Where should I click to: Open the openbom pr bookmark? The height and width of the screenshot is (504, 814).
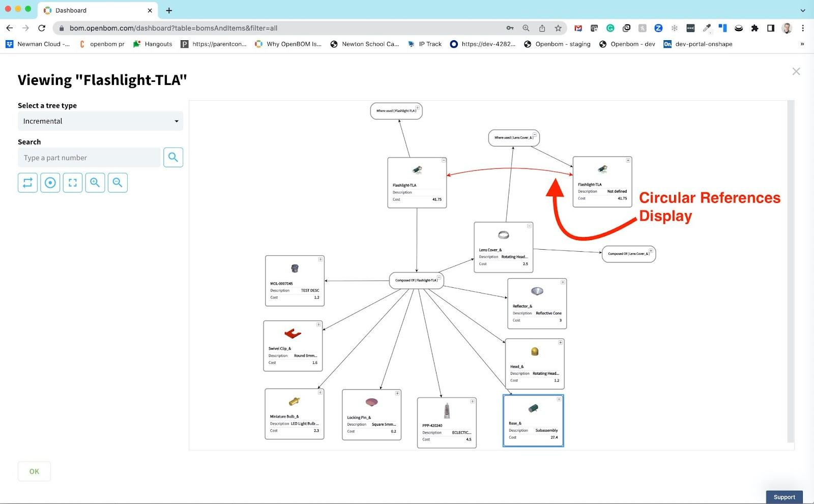[102, 44]
